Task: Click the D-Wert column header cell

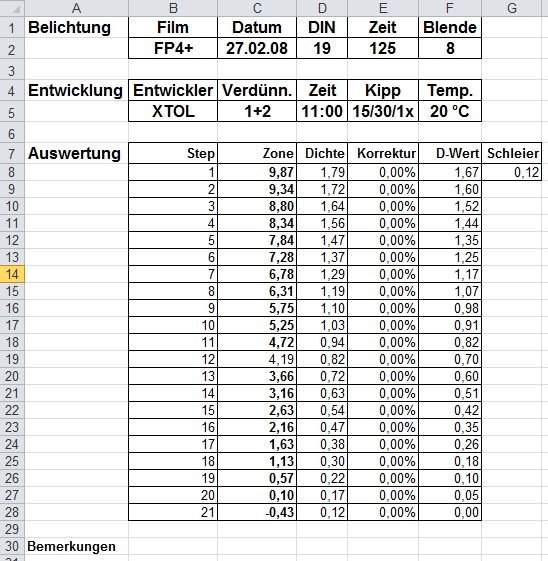Action: click(450, 153)
